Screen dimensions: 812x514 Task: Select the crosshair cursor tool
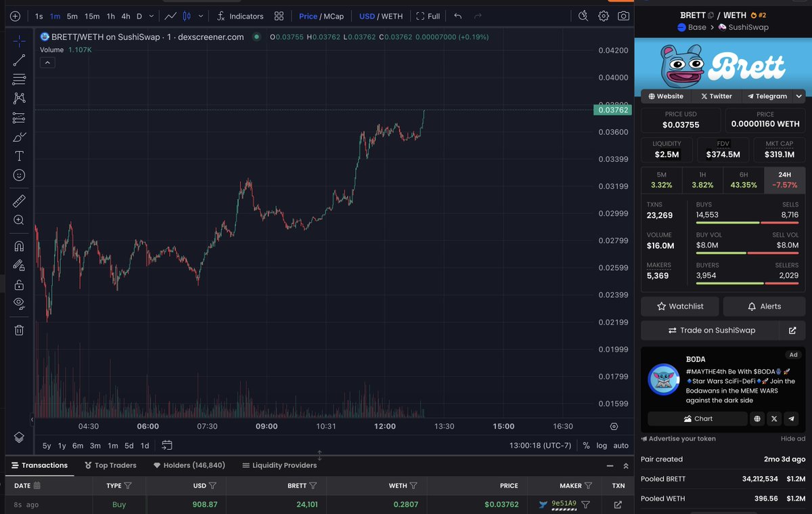19,41
